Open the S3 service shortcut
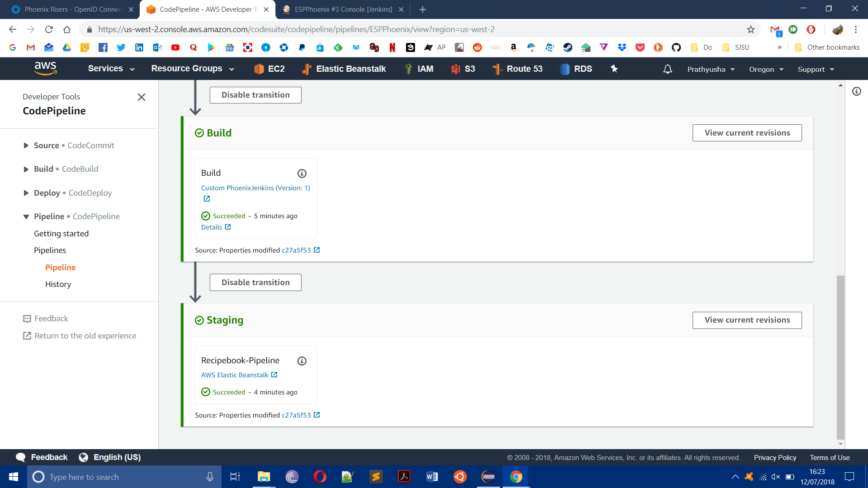 463,69
